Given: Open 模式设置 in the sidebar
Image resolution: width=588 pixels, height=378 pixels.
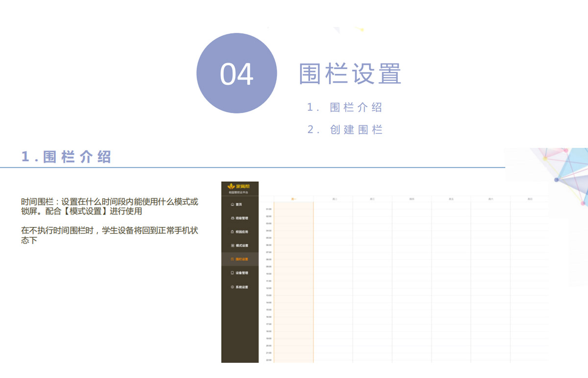Looking at the screenshot, I should pyautogui.click(x=240, y=245).
